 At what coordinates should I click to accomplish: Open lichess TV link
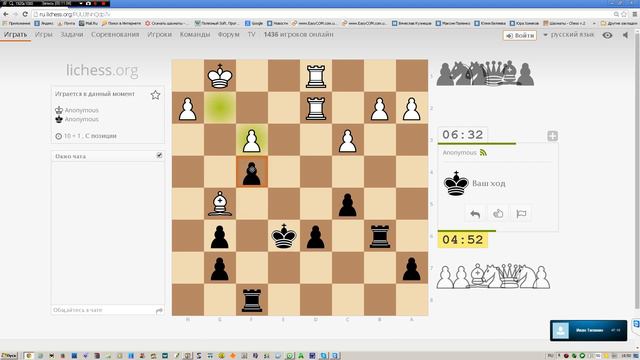point(251,35)
